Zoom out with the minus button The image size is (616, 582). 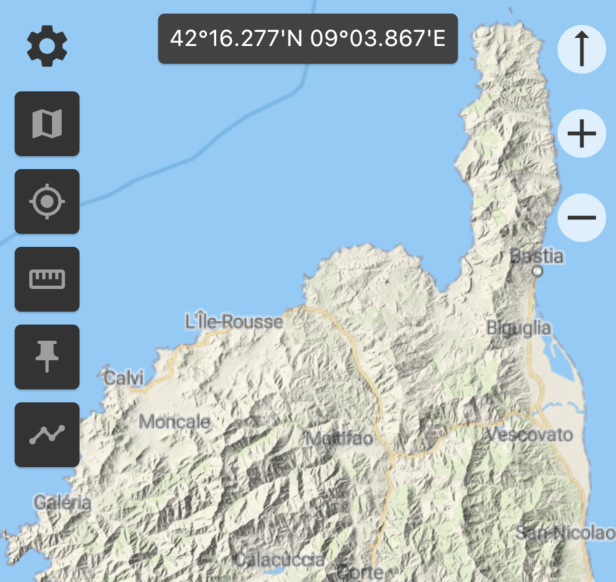point(581,216)
